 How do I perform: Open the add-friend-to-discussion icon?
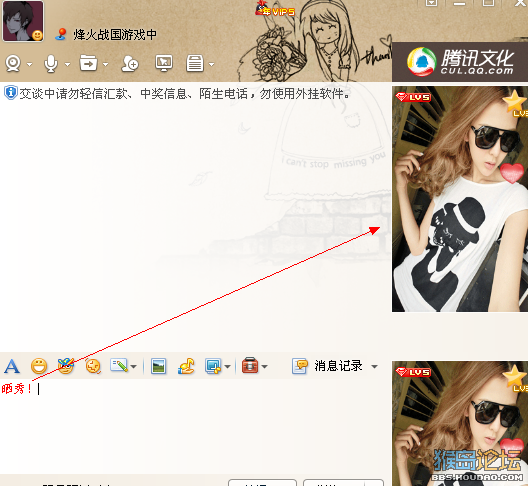[x=130, y=63]
